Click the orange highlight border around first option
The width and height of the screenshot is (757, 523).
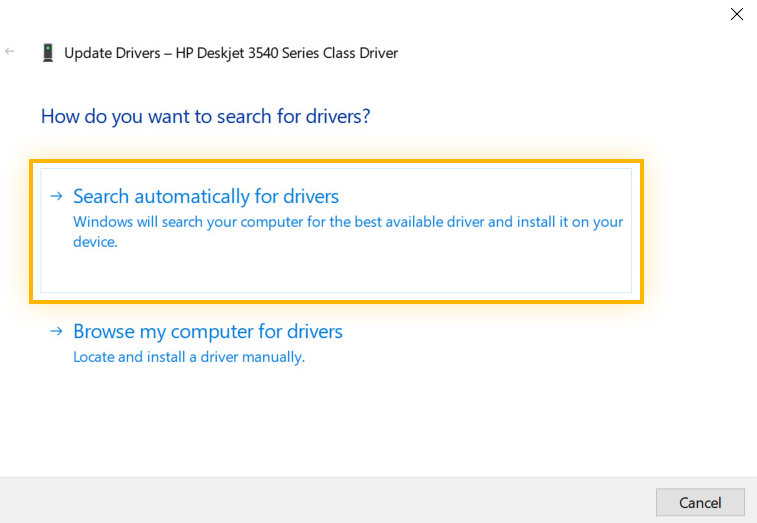click(336, 161)
